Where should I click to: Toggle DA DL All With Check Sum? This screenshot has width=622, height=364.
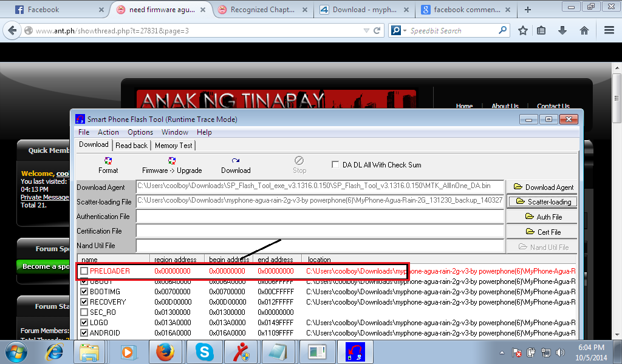[335, 164]
